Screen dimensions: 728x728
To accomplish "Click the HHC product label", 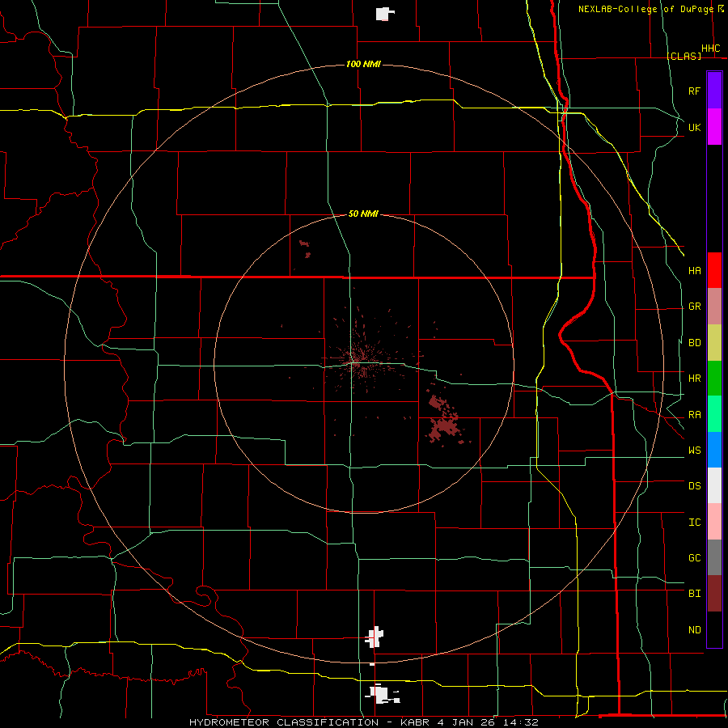I will click(710, 49).
